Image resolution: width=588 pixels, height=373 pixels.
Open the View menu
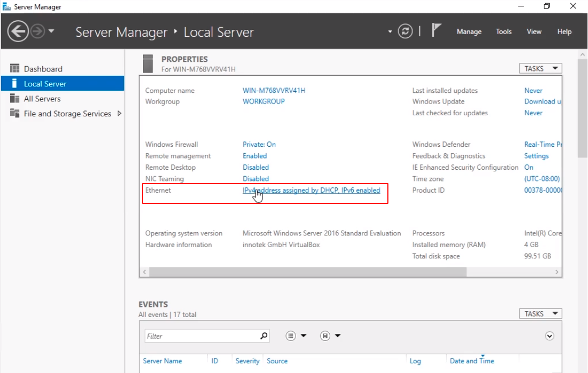click(x=534, y=31)
